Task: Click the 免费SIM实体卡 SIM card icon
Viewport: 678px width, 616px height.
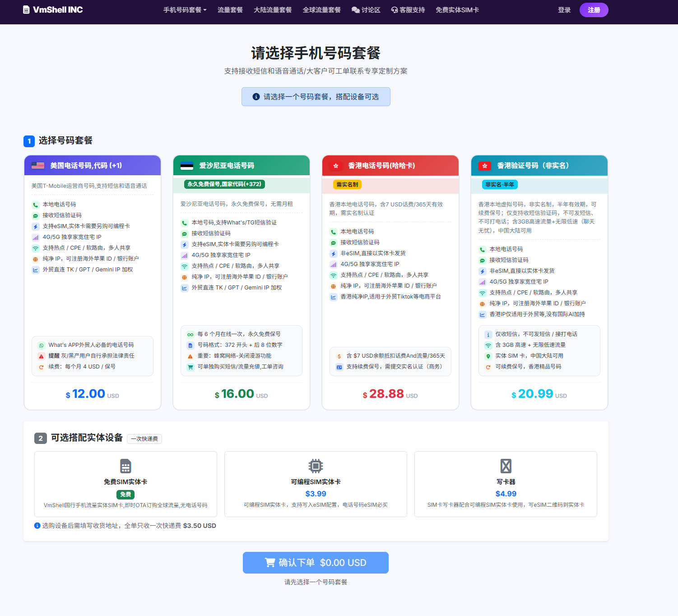Action: coord(125,466)
